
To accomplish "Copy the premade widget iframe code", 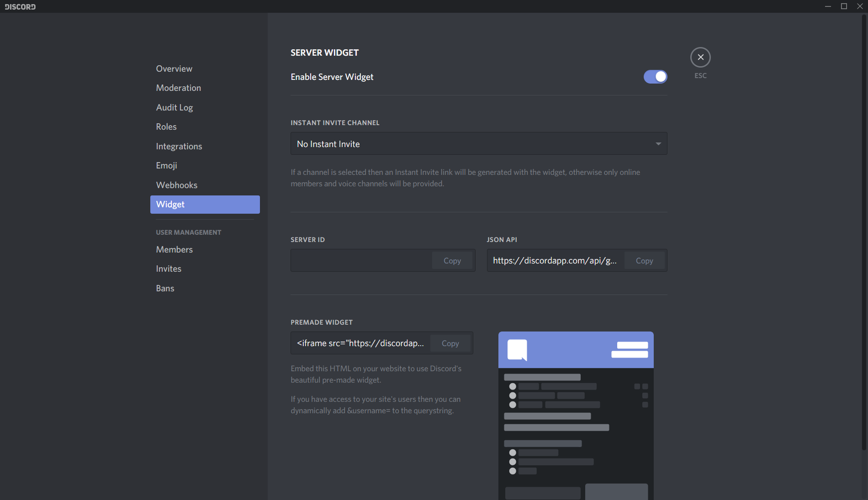I will coord(450,343).
